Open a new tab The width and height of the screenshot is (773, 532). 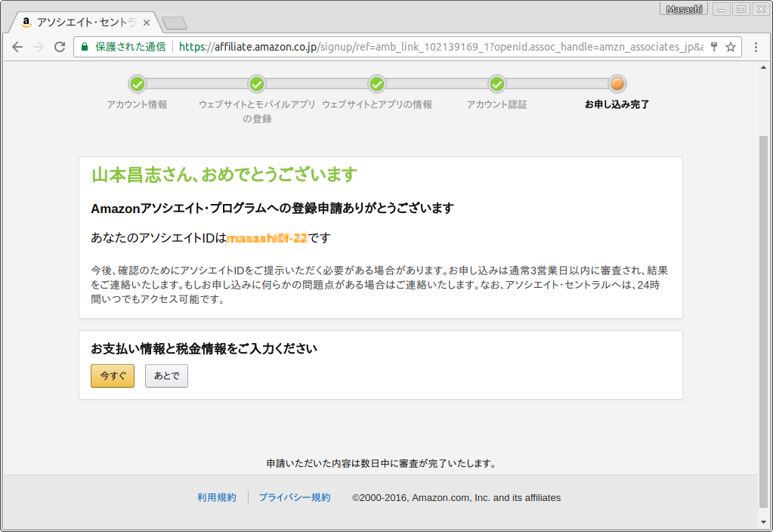pyautogui.click(x=175, y=23)
